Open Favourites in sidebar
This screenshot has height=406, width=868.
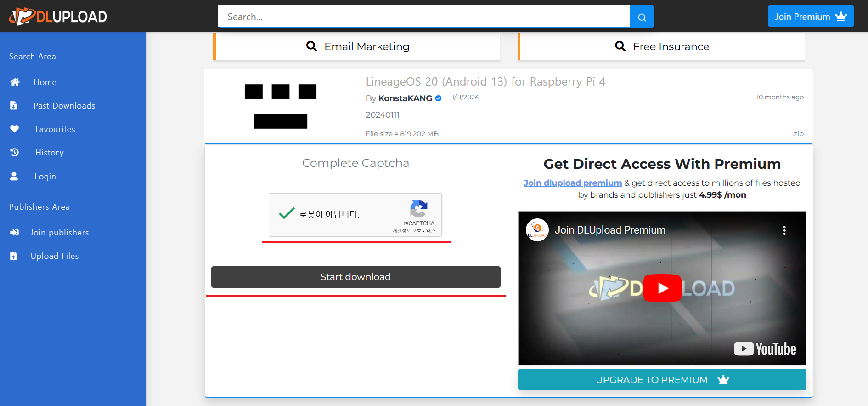pos(55,129)
